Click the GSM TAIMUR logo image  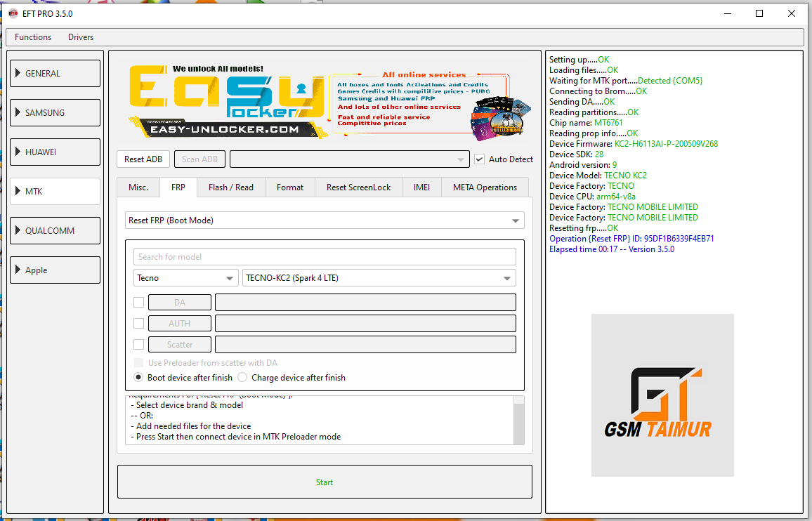[x=662, y=395]
